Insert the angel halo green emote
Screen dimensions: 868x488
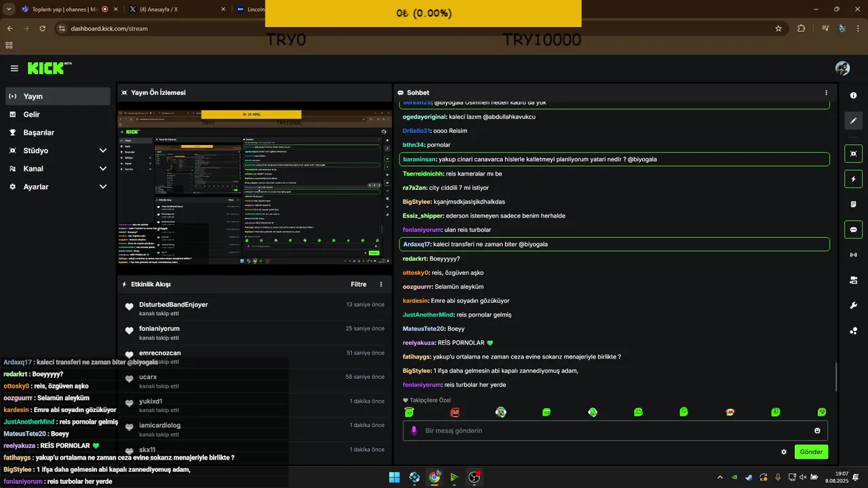click(x=409, y=412)
